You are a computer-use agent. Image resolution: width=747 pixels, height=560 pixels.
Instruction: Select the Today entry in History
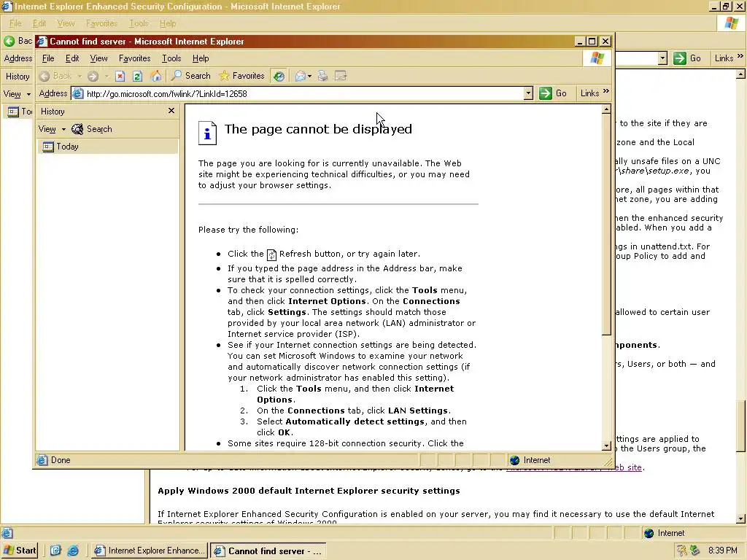tap(107, 147)
